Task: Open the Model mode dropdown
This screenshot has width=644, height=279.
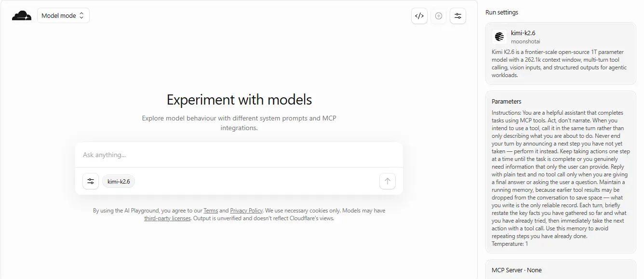Action: (63, 15)
